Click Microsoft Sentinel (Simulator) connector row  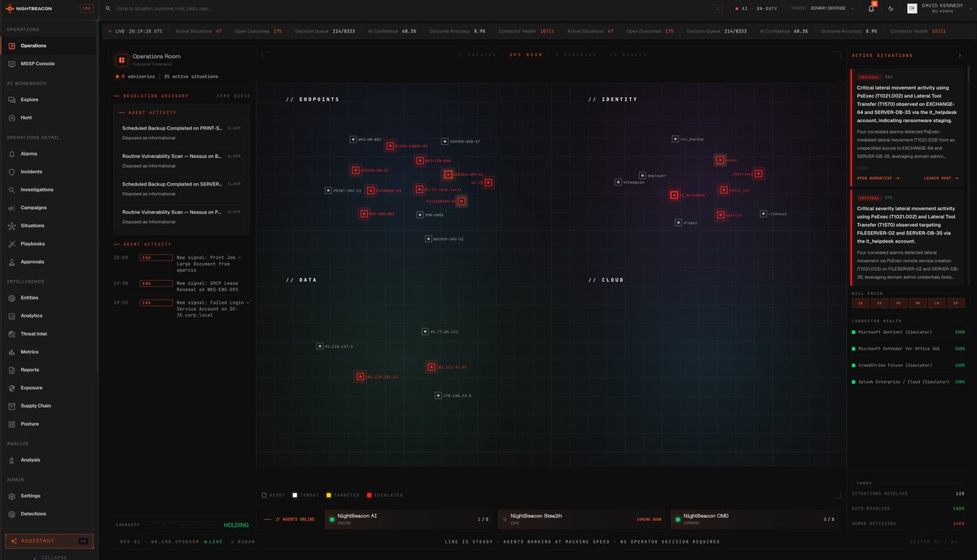pos(908,332)
